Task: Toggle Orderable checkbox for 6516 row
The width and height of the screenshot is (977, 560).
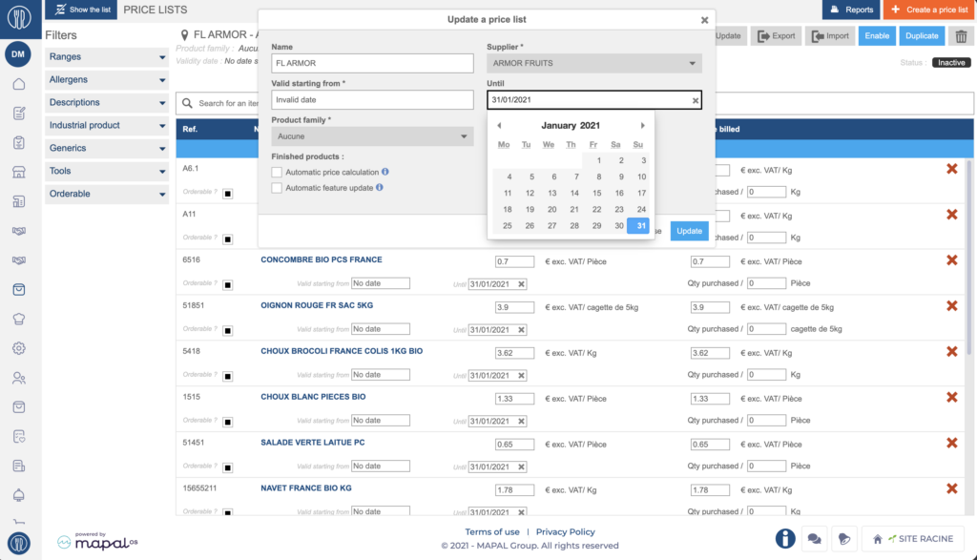Action: [227, 284]
